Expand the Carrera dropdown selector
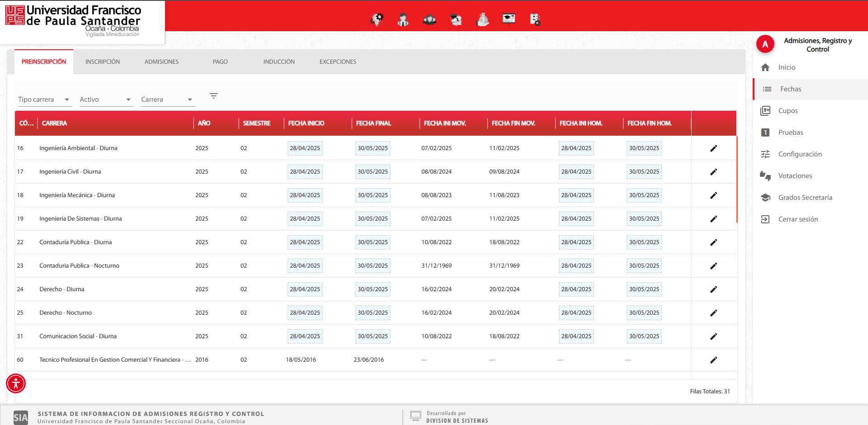 [167, 99]
